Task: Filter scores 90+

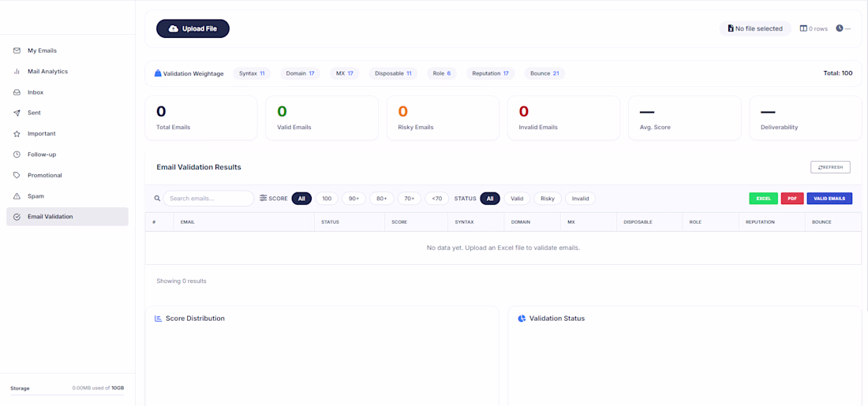Action: coord(354,199)
